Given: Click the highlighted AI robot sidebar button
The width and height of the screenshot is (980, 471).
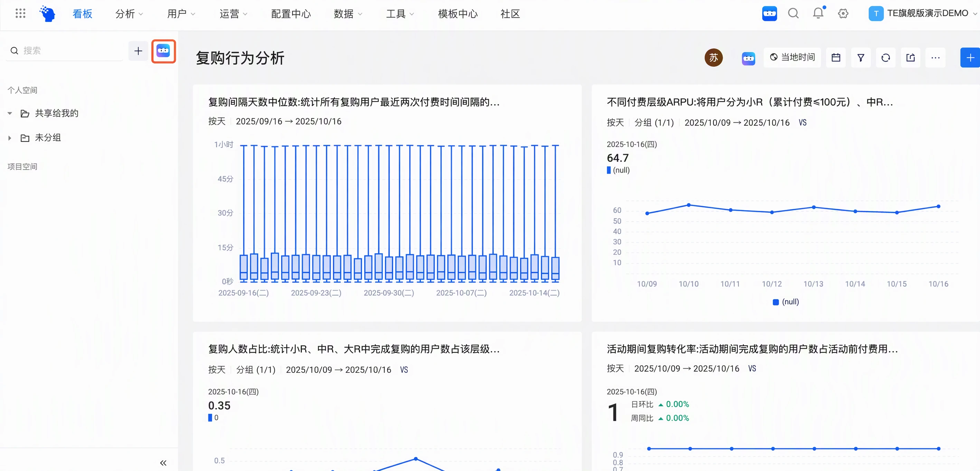Looking at the screenshot, I should coord(163,51).
